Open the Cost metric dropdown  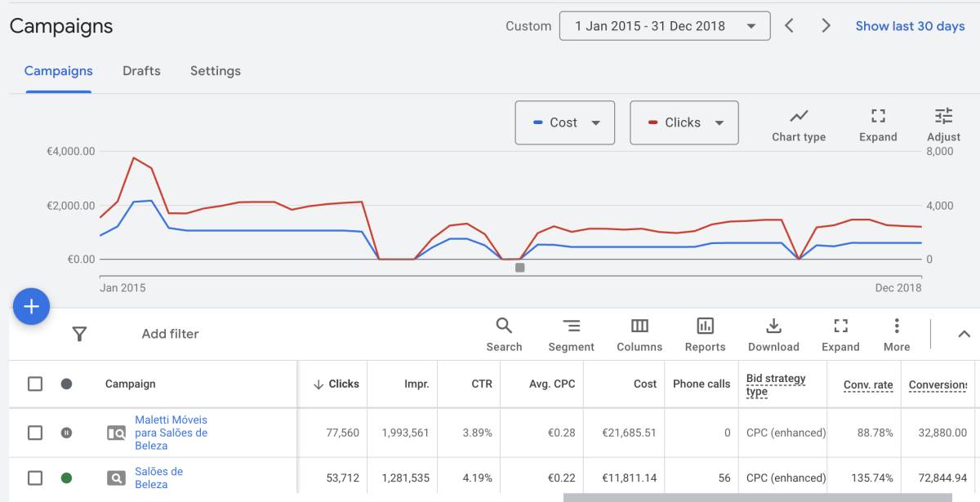click(x=565, y=122)
